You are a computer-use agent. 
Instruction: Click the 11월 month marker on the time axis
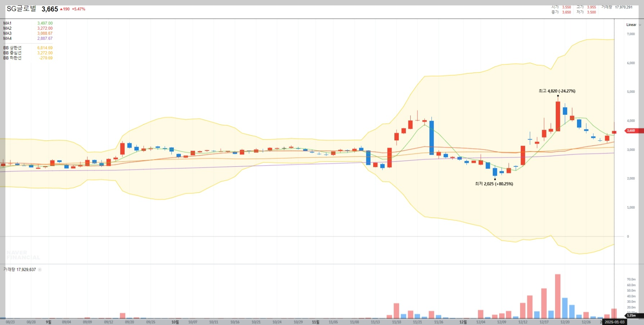click(x=316, y=322)
